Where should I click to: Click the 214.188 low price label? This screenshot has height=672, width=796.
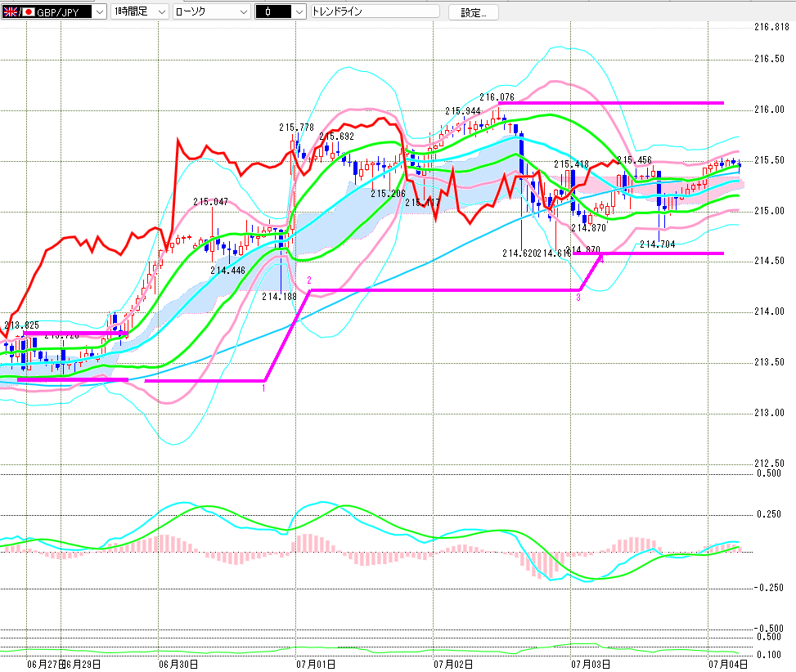279,297
